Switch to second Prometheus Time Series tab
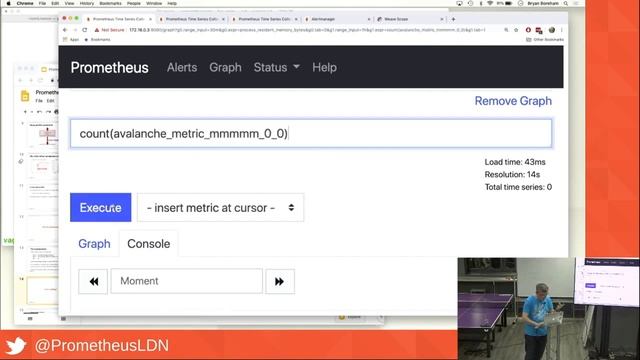This screenshot has height=360, width=640. click(191, 19)
